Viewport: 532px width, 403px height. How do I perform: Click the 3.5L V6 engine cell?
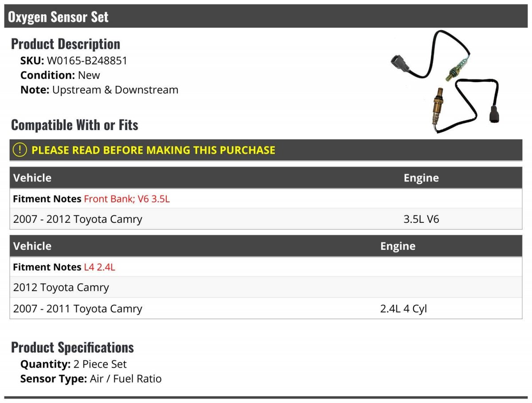pyautogui.click(x=421, y=219)
